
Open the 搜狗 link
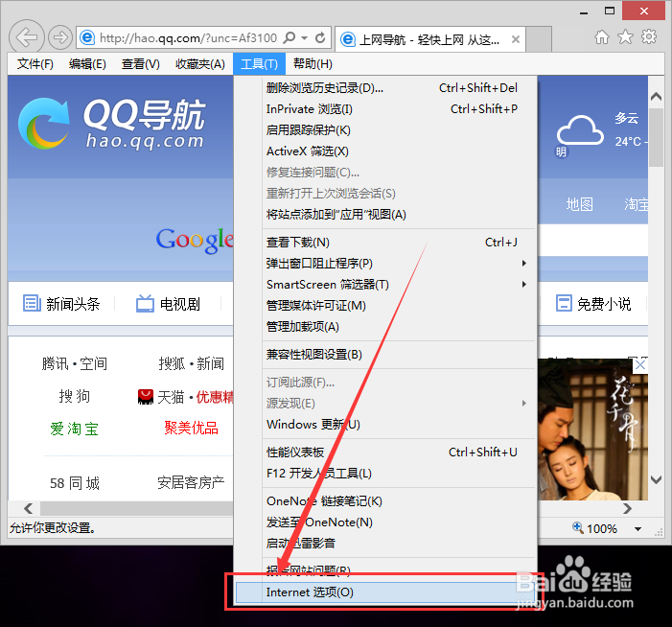(75, 396)
